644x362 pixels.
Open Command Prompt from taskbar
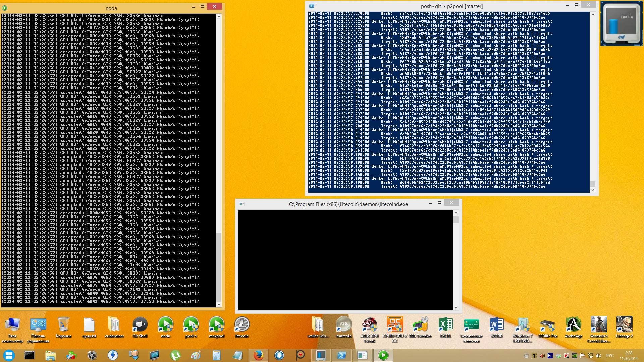pos(30,355)
